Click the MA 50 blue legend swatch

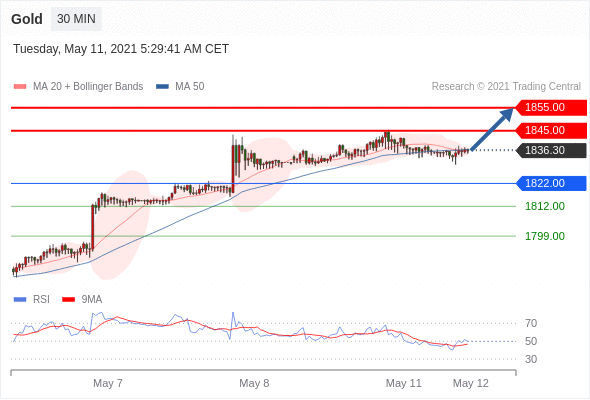[x=162, y=87]
